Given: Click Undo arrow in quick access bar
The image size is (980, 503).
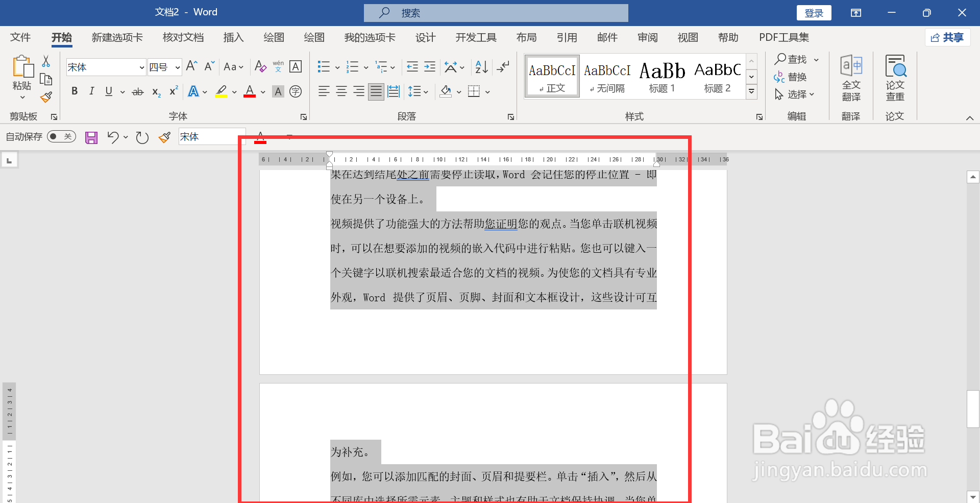Looking at the screenshot, I should point(113,137).
